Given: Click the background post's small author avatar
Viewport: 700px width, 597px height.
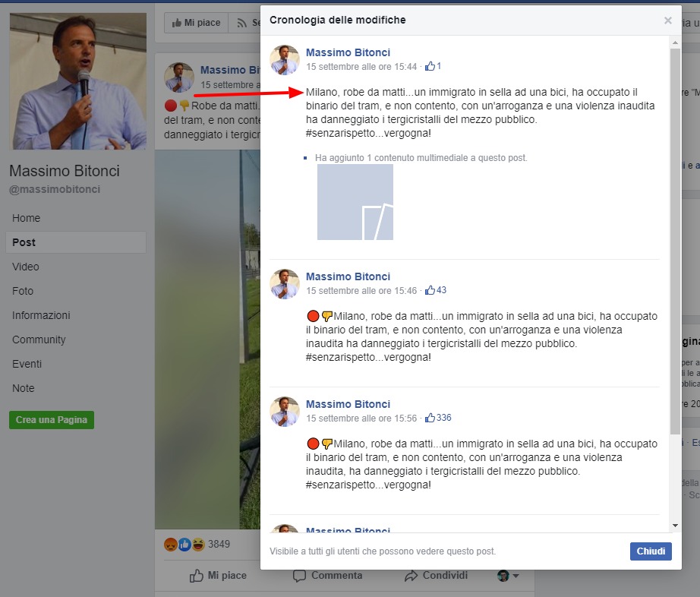Looking at the screenshot, I should click(x=179, y=77).
